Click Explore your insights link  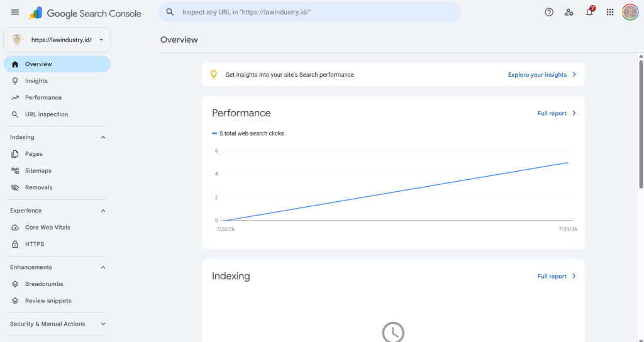[537, 75]
